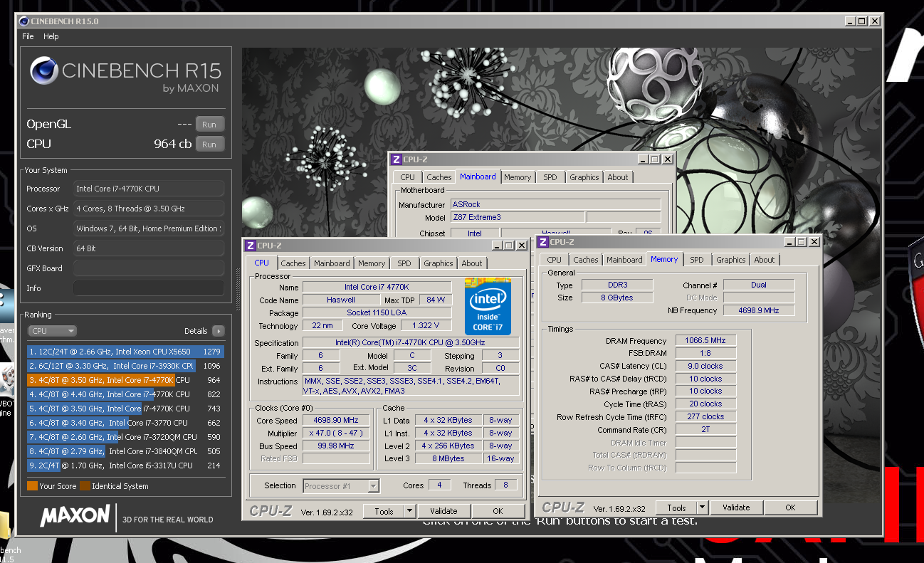Click Validate in CPU-Z CPU window
The width and height of the screenshot is (924, 563).
click(443, 511)
